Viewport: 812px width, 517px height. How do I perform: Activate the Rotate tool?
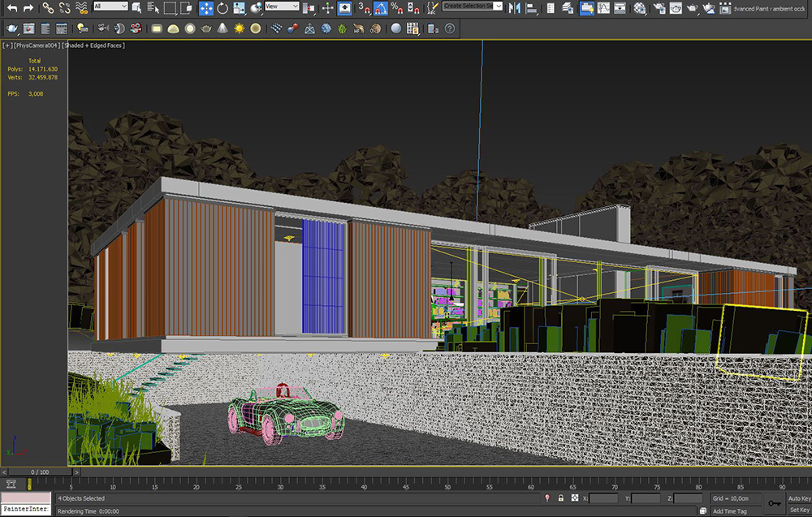pyautogui.click(x=222, y=8)
